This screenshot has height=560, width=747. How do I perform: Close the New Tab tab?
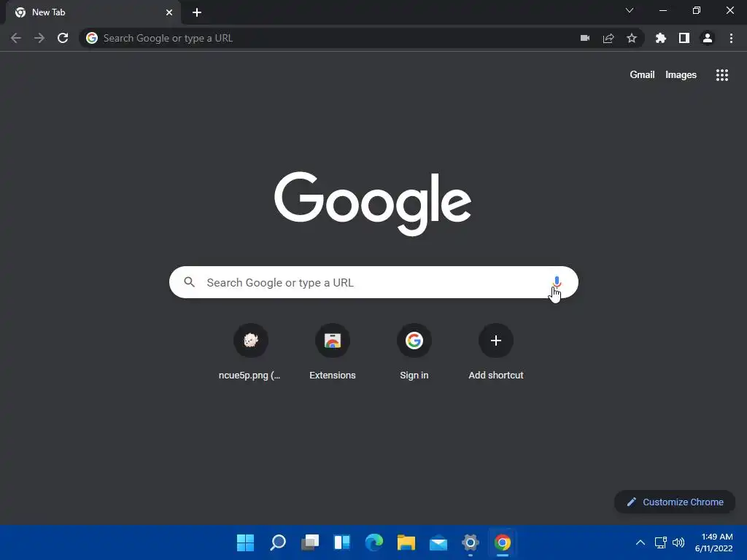tap(169, 12)
